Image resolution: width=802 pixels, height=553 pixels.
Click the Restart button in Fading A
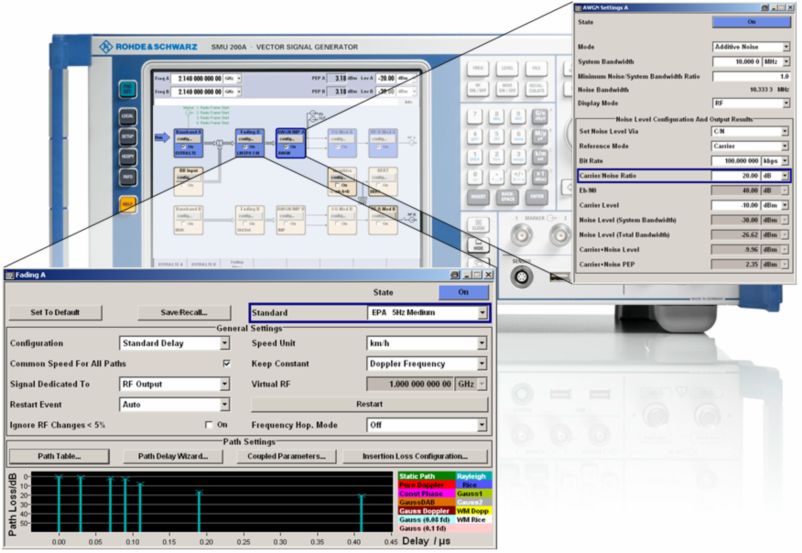pos(369,404)
